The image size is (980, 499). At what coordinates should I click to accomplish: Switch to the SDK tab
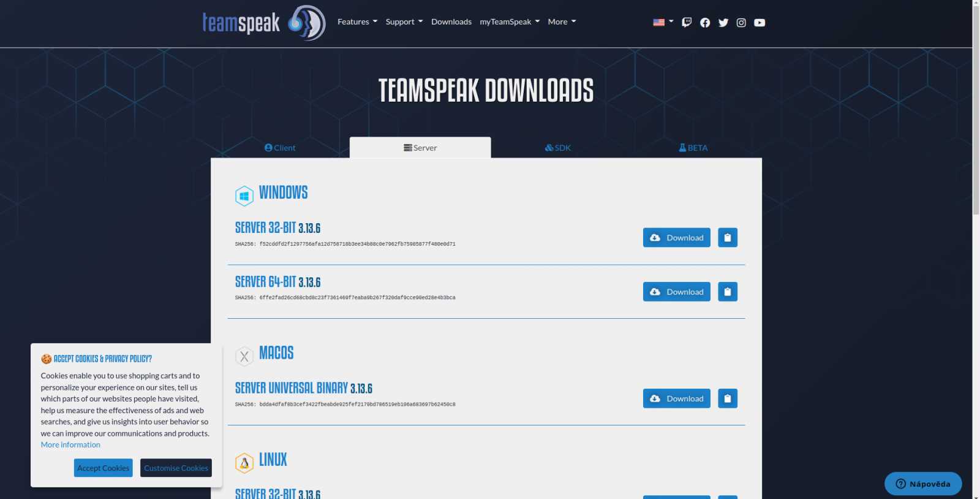tap(558, 148)
